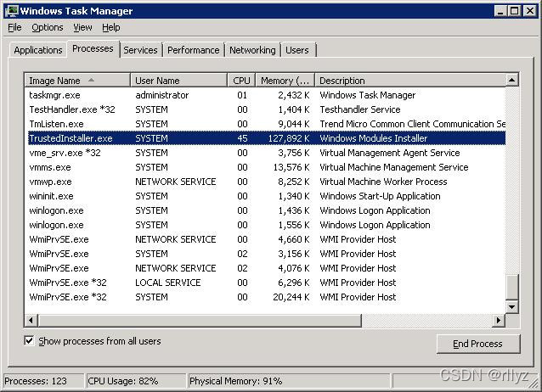The width and height of the screenshot is (542, 392).
Task: Select the vmms.exe process
Action: [265, 167]
